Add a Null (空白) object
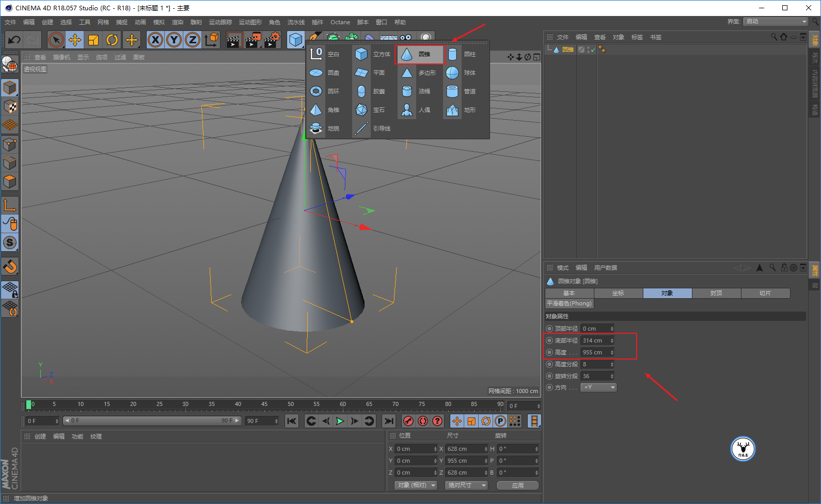Screen dimensions: 821x504 coord(325,54)
